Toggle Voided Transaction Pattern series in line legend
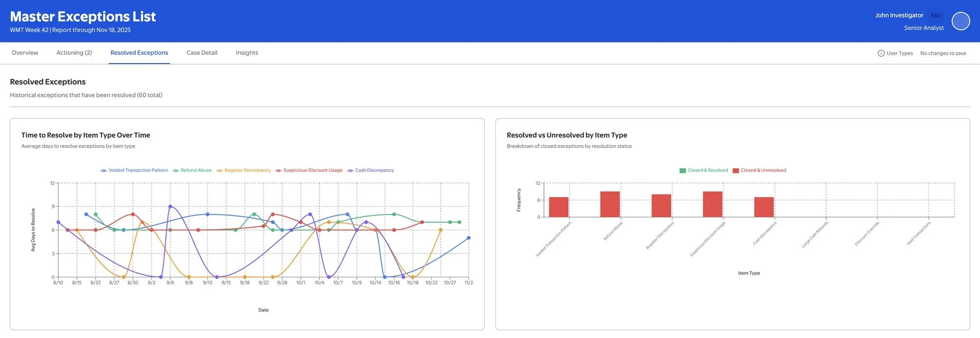Image resolution: width=980 pixels, height=338 pixels. (x=134, y=170)
